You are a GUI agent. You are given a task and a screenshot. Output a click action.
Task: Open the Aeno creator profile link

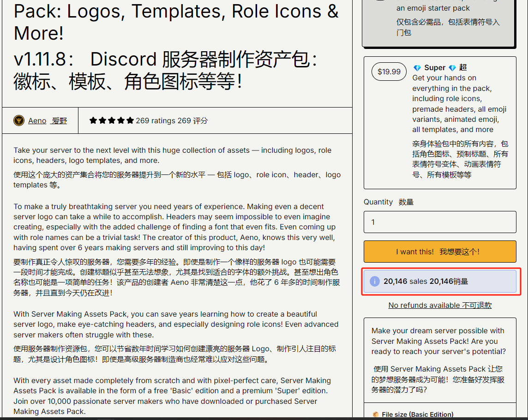click(x=37, y=120)
